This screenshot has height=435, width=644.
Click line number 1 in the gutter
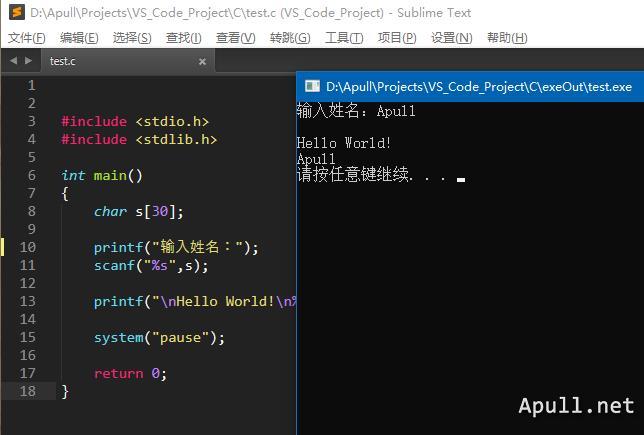coord(32,85)
